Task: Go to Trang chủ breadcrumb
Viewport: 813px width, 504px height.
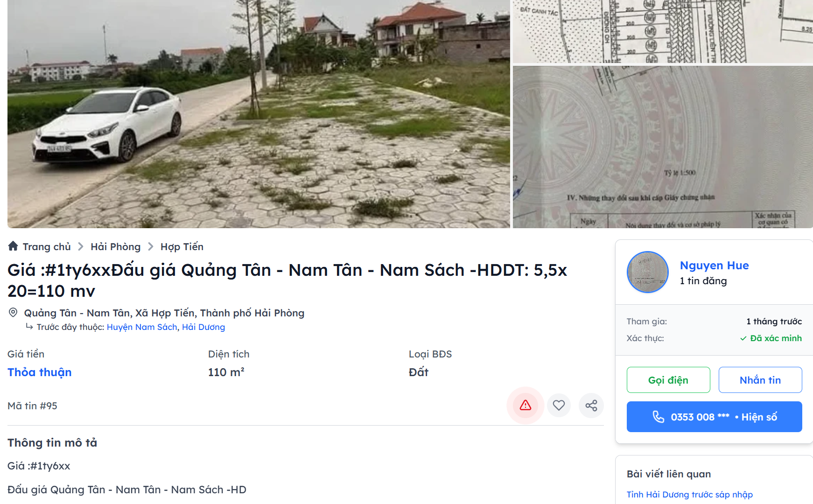Action: 47,246
